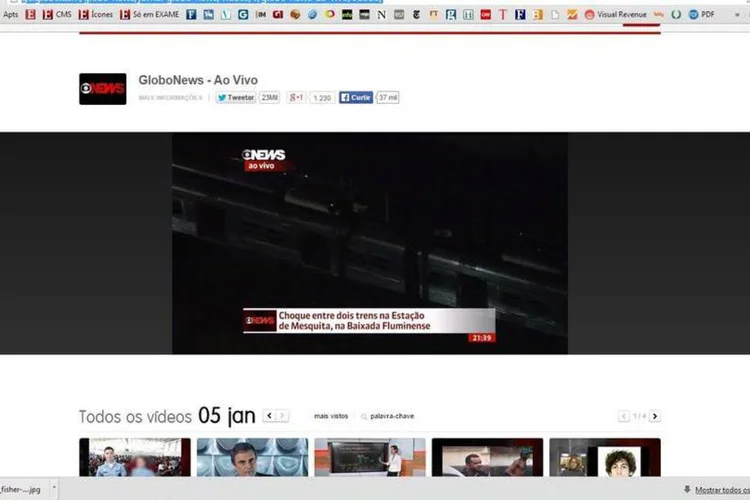Select the mais vistos filter
This screenshot has width=750, height=500.
point(331,416)
